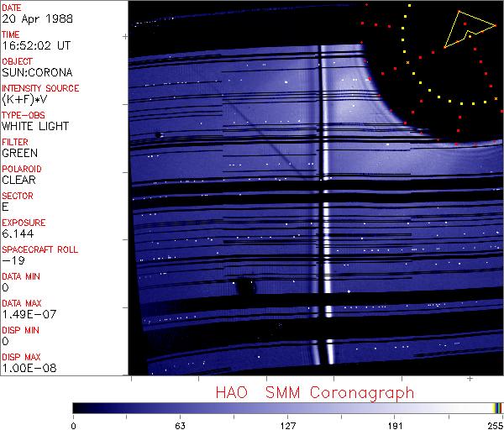This screenshot has width=504, height=430.
Task: Click the (K+F)*V intensity source value
Action: click(27, 100)
